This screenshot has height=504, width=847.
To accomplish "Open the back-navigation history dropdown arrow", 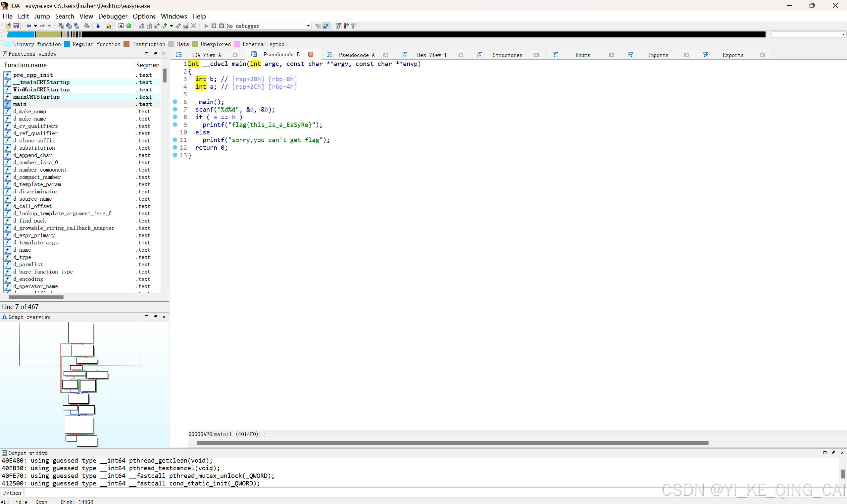I will tap(35, 26).
